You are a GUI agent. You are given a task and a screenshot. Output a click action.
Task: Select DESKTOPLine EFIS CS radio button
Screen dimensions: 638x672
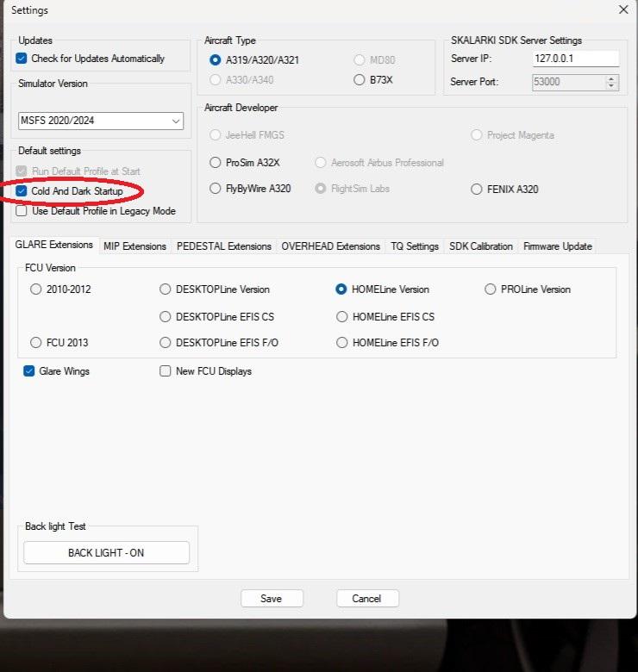(166, 317)
